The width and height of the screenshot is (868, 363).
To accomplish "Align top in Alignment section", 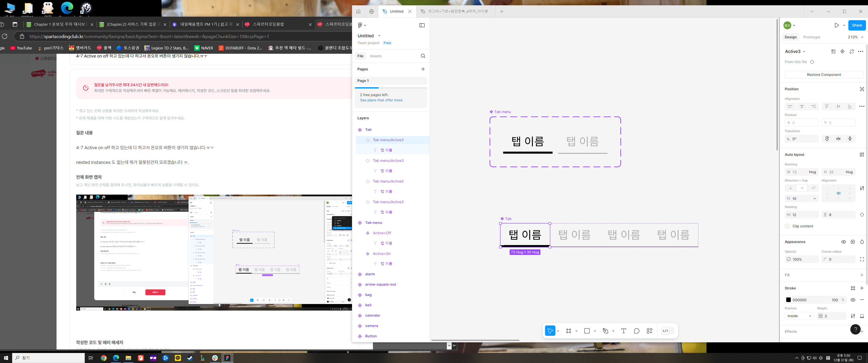I will [827, 106].
